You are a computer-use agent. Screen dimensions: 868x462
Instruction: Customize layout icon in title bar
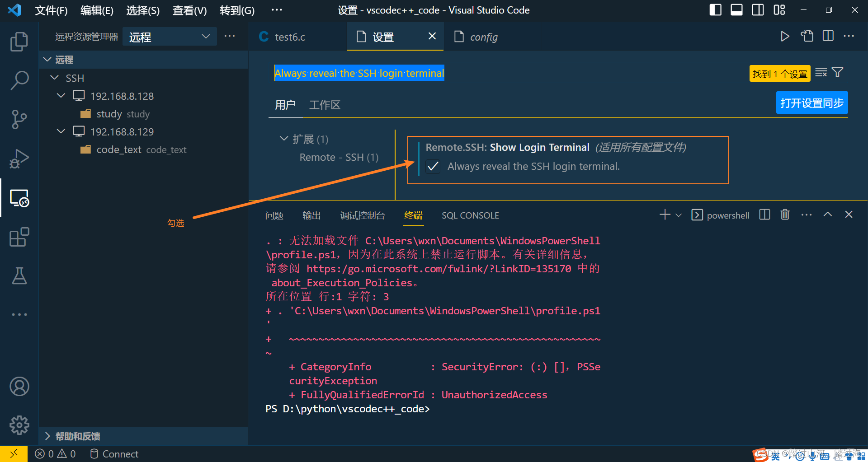pyautogui.click(x=779, y=9)
